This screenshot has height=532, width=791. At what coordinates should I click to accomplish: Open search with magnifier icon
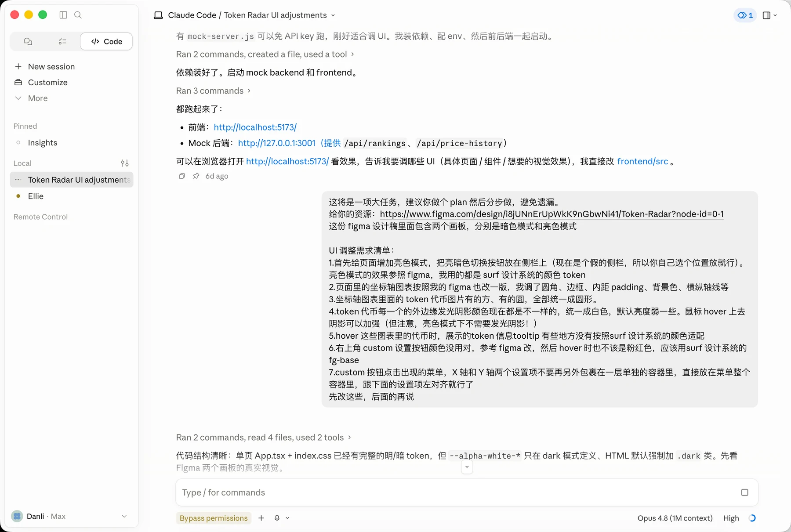coord(78,15)
